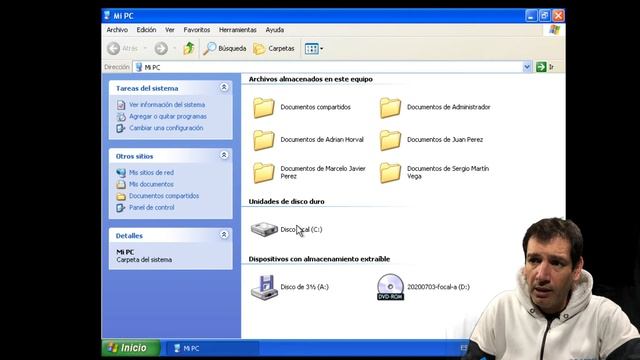Minimize the Mi PC window

coord(531,16)
